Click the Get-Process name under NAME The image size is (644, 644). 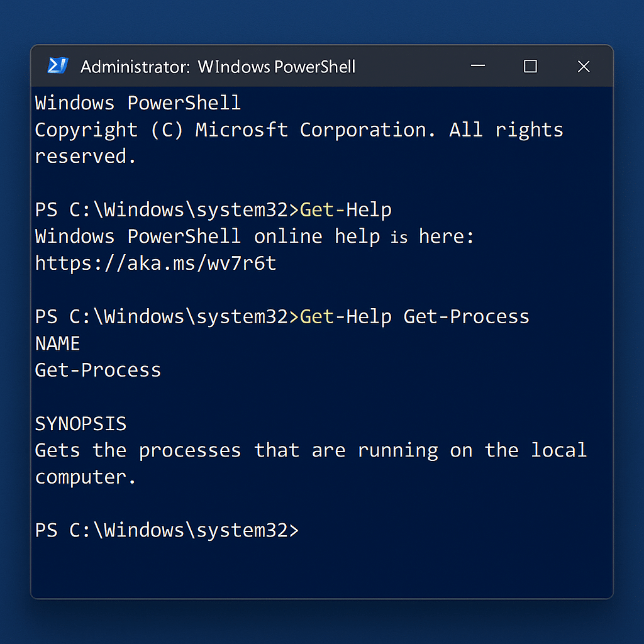(98, 370)
